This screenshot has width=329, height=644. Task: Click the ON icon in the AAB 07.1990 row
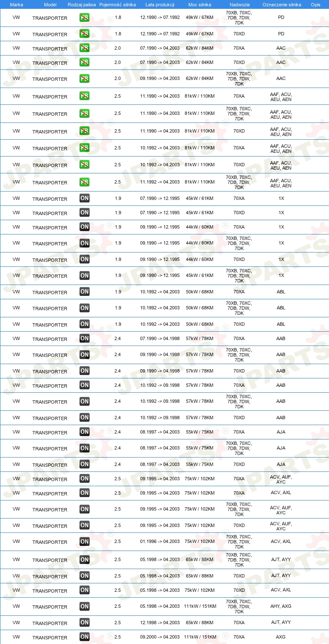(x=85, y=338)
